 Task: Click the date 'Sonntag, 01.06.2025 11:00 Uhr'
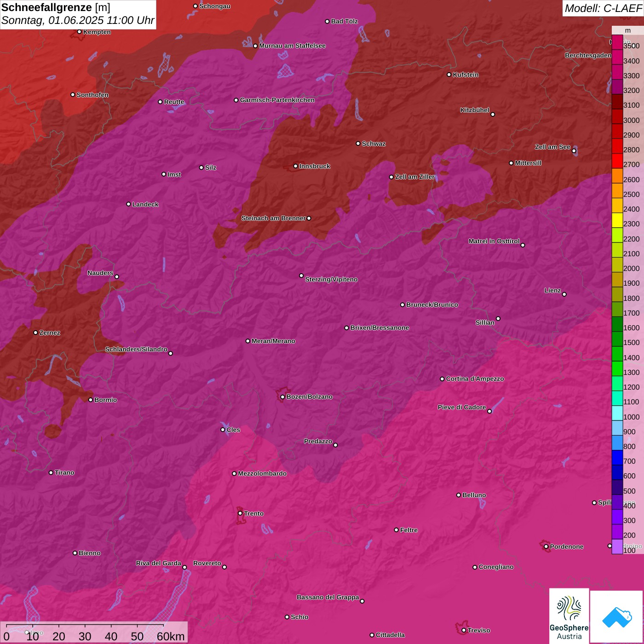(x=78, y=21)
